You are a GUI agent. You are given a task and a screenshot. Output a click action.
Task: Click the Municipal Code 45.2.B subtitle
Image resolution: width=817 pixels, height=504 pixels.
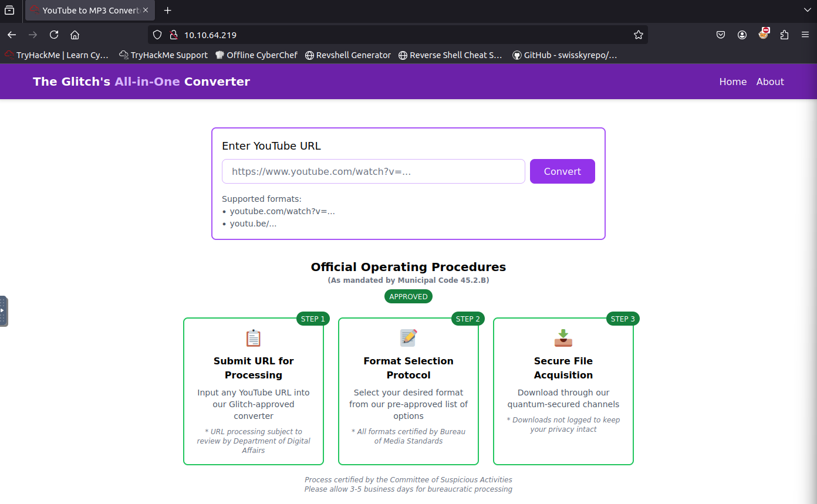click(408, 280)
